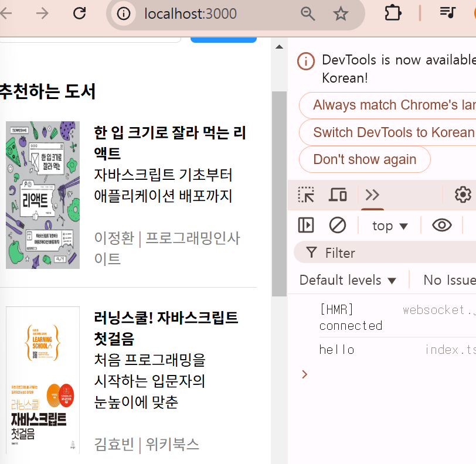Open the zoom magnifier in the address bar

(308, 14)
